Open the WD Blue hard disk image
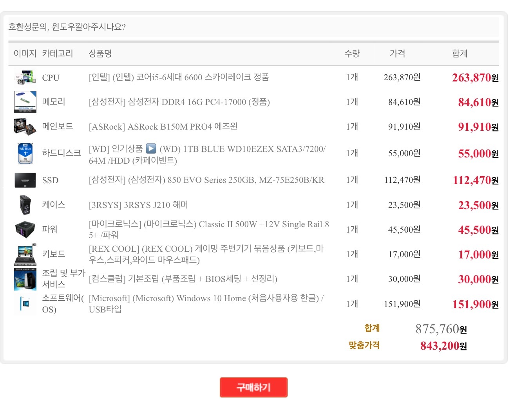The image size is (532, 399). tap(25, 153)
